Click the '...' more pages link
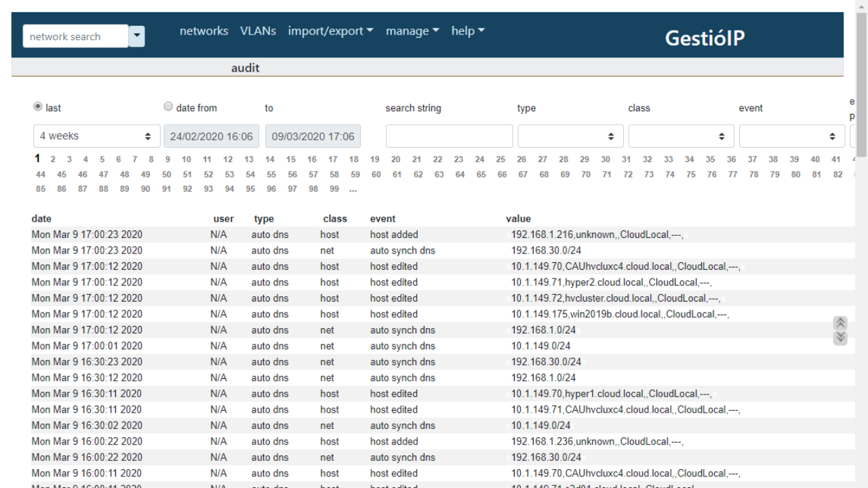The height and width of the screenshot is (488, 868). click(x=353, y=190)
